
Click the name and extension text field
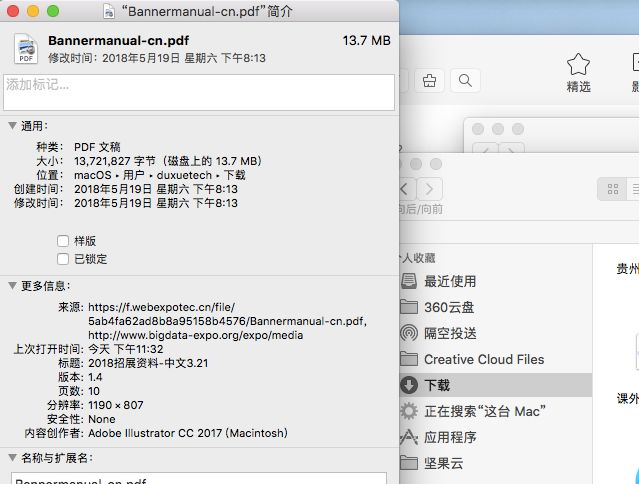pos(199,479)
